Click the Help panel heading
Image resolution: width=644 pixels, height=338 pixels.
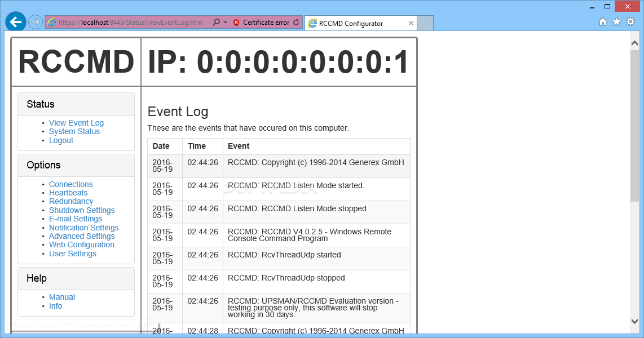(x=76, y=278)
